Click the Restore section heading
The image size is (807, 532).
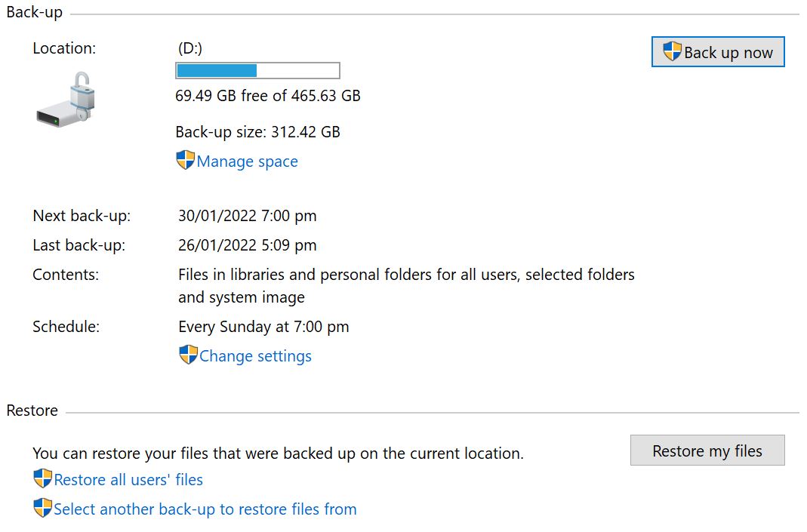pyautogui.click(x=32, y=411)
